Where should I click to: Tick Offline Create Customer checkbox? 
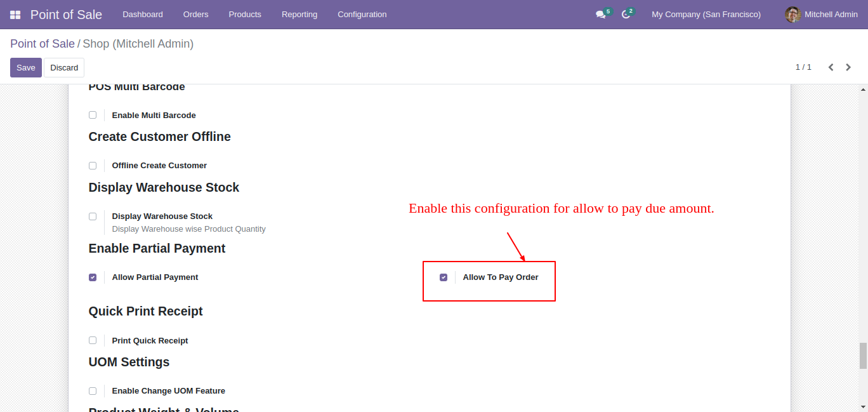(x=93, y=166)
